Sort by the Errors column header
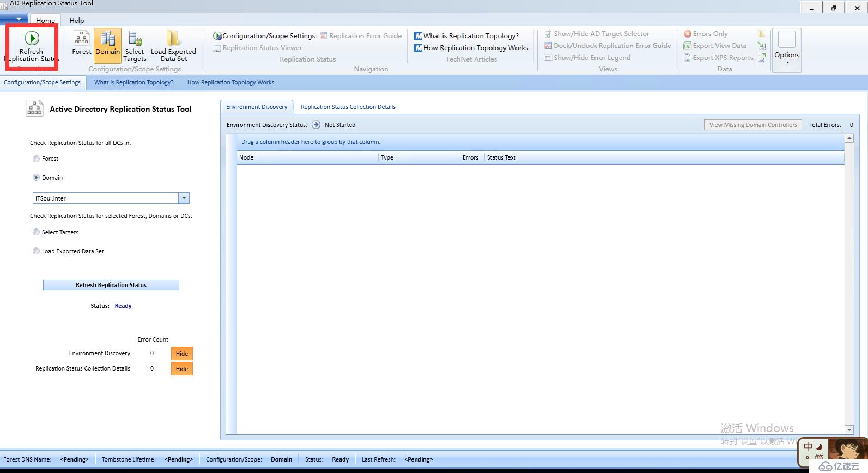The image size is (868, 473). pyautogui.click(x=472, y=157)
